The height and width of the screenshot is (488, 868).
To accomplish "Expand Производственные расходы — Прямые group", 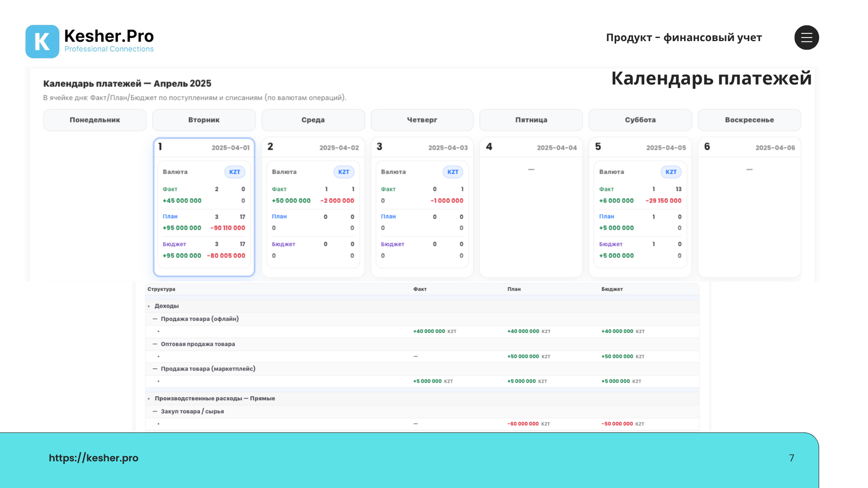I will [149, 399].
